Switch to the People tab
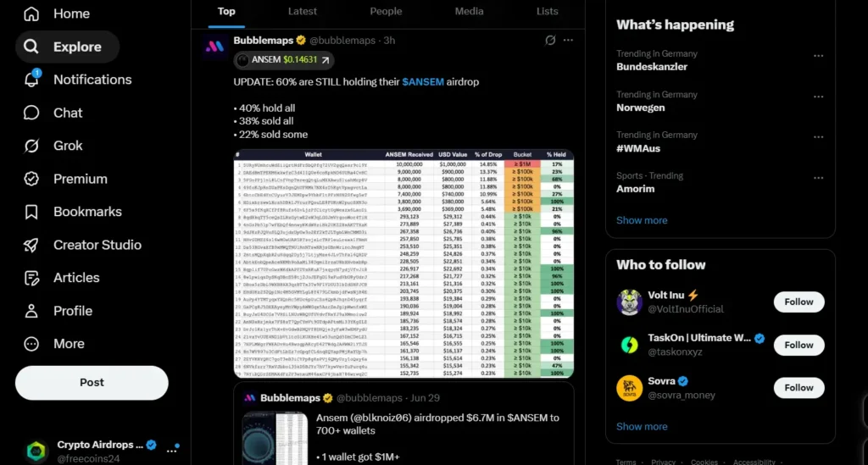This screenshot has width=868, height=465. tap(386, 12)
